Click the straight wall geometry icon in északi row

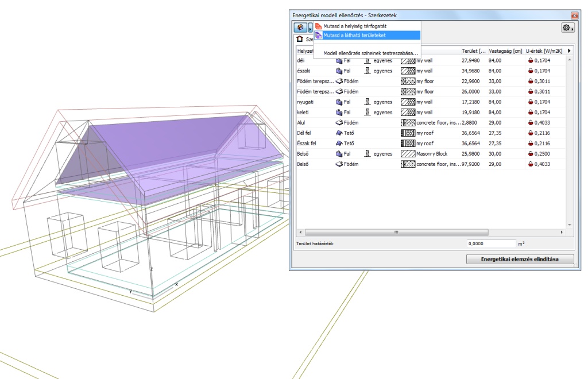(367, 71)
